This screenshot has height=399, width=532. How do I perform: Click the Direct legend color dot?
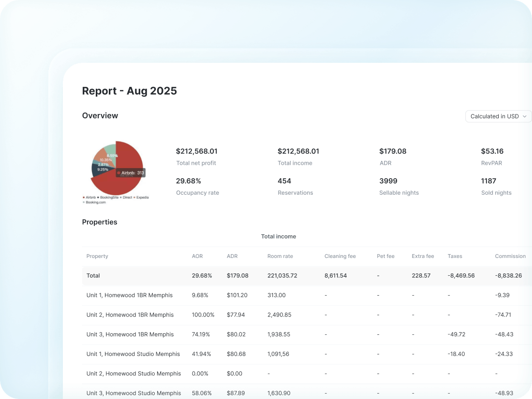121,197
